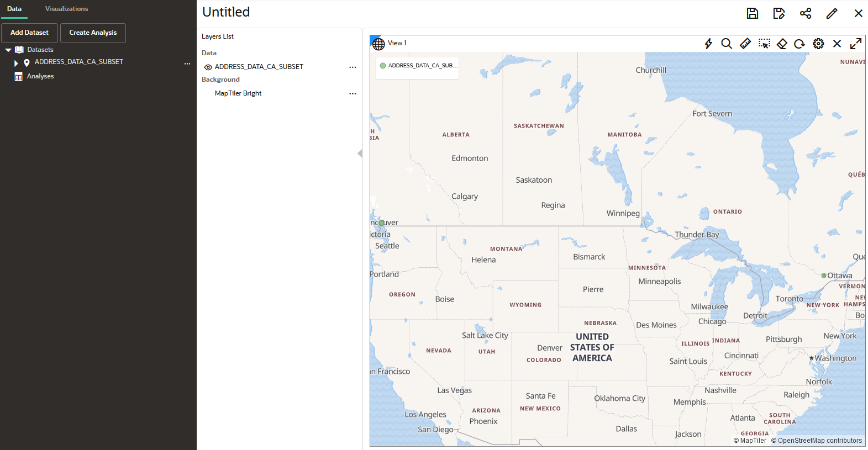The height and width of the screenshot is (450, 868).
Task: Activate the rectangle selection tool
Action: (764, 44)
